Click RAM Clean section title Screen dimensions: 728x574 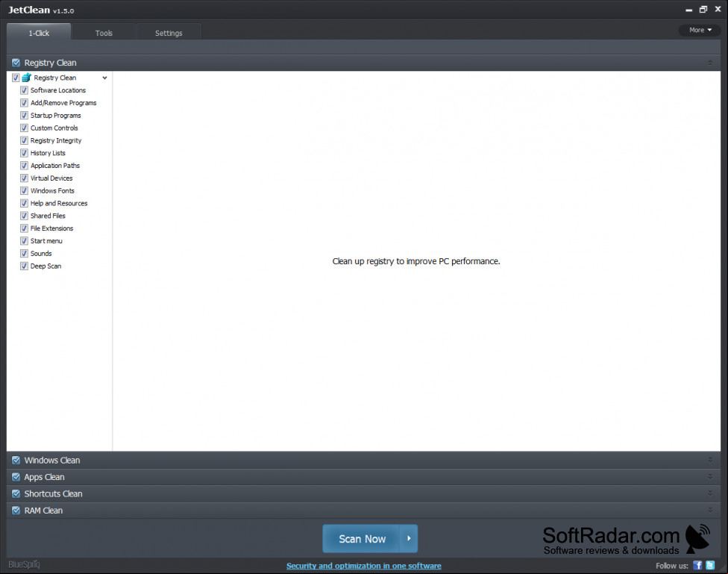(44, 511)
